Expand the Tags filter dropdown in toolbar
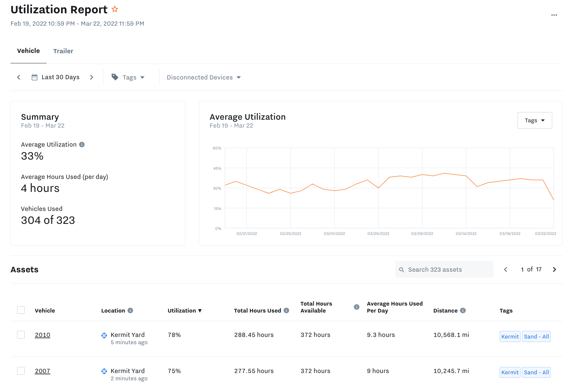568x392 pixels. coord(128,77)
